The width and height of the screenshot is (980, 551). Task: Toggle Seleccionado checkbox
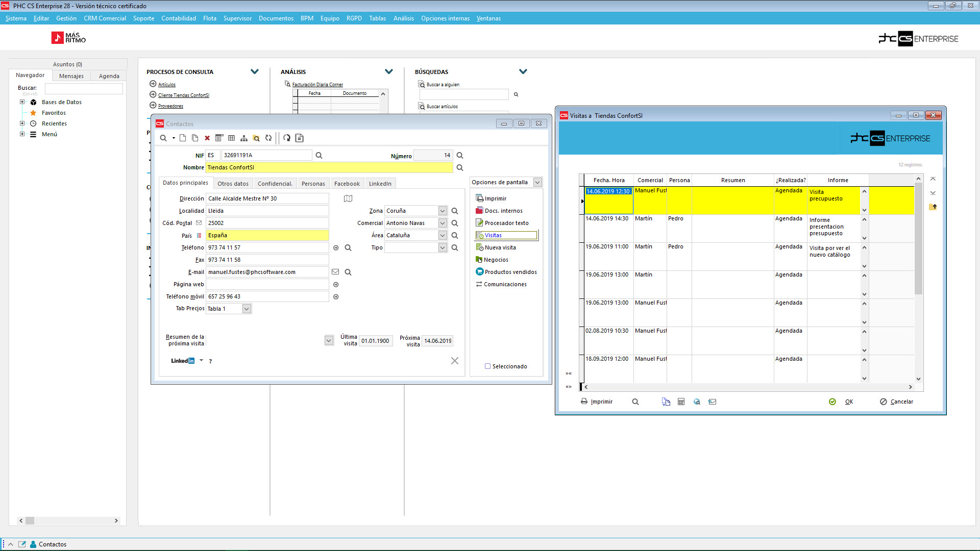pyautogui.click(x=487, y=366)
